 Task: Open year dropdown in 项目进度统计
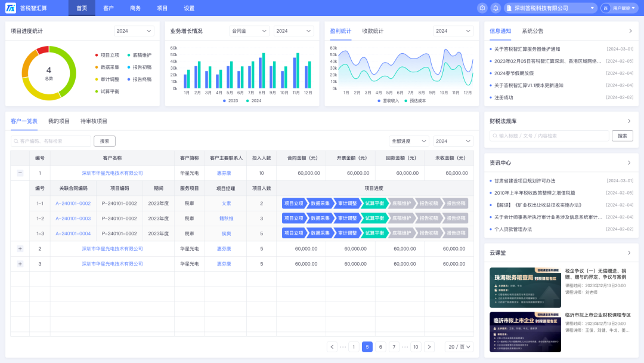134,31
